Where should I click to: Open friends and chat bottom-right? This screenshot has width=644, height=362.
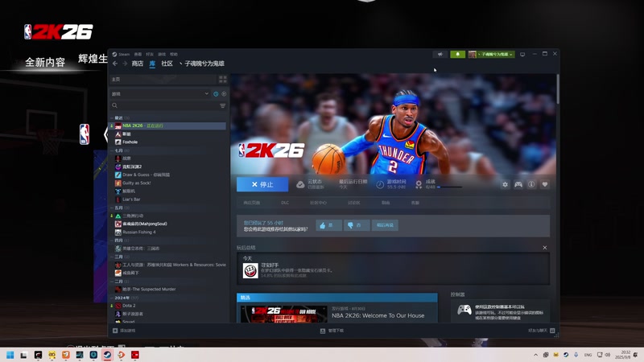[541, 331]
